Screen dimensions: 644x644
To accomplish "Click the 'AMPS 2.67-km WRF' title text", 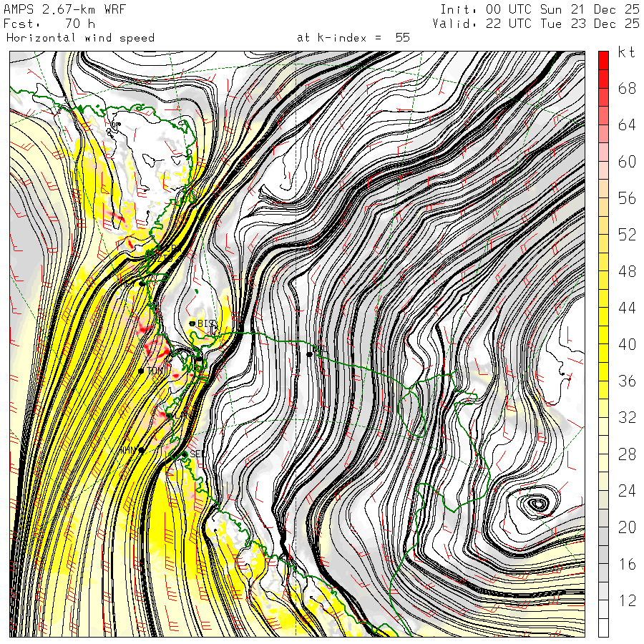I will click(64, 9).
